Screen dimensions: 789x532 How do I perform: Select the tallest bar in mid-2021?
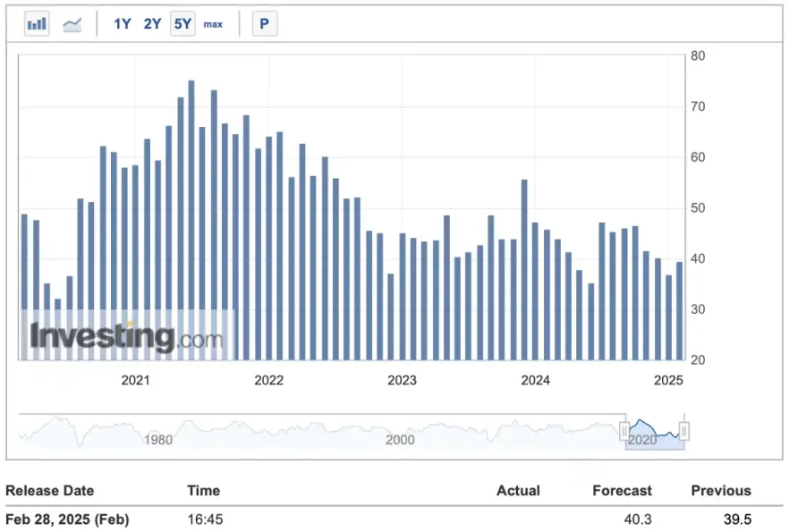[190, 215]
